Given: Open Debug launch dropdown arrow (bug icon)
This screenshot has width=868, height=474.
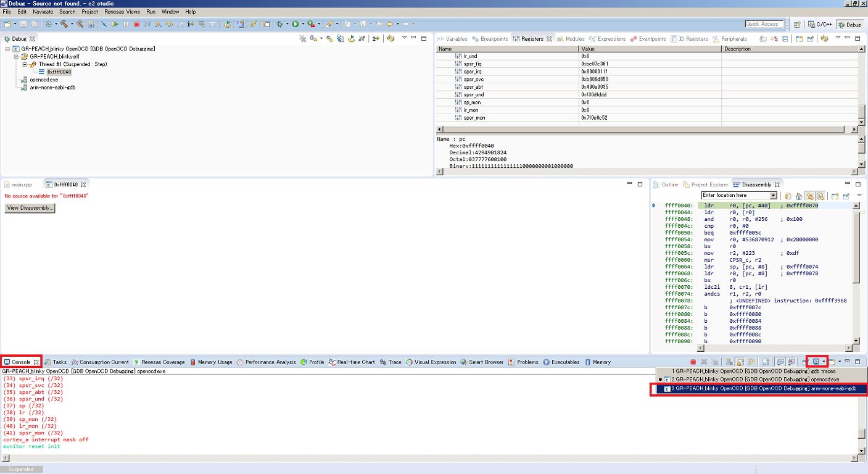Looking at the screenshot, I should click(x=287, y=24).
